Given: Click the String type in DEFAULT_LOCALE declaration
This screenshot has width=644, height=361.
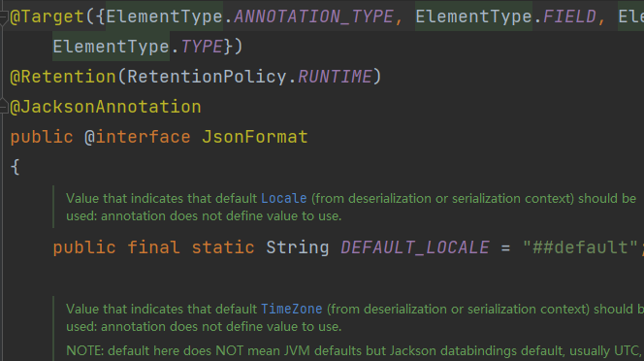Looking at the screenshot, I should click(x=298, y=247).
